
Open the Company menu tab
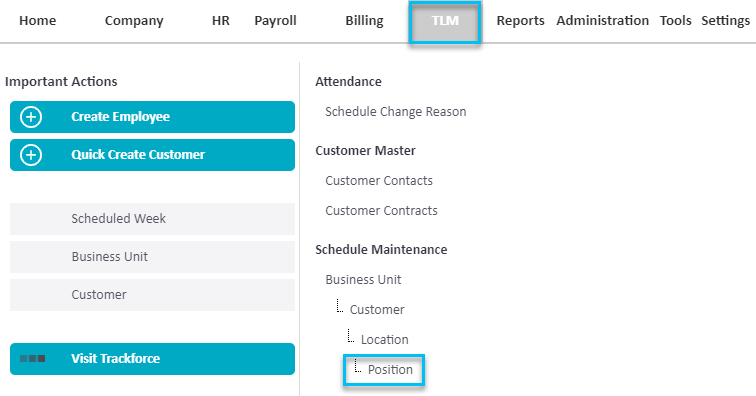[x=134, y=21]
